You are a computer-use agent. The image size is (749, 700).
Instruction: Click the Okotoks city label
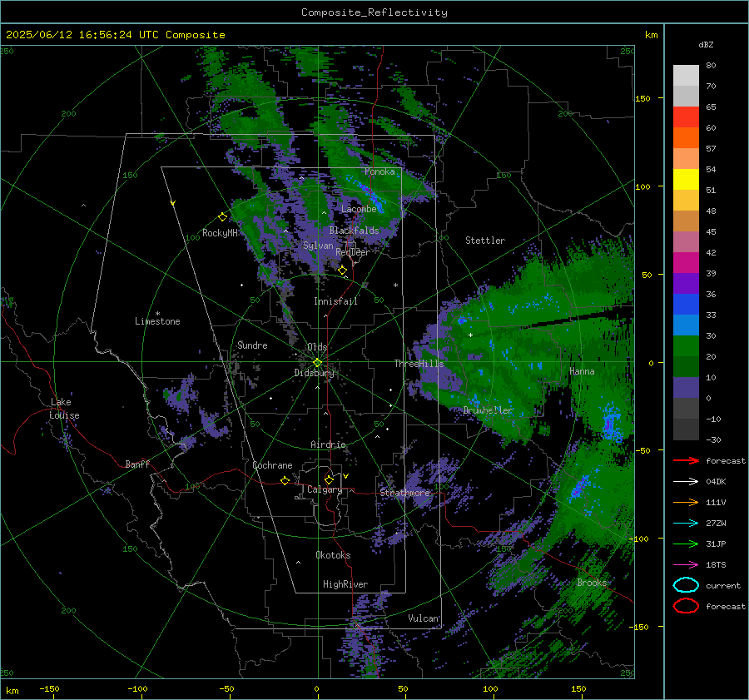(333, 555)
